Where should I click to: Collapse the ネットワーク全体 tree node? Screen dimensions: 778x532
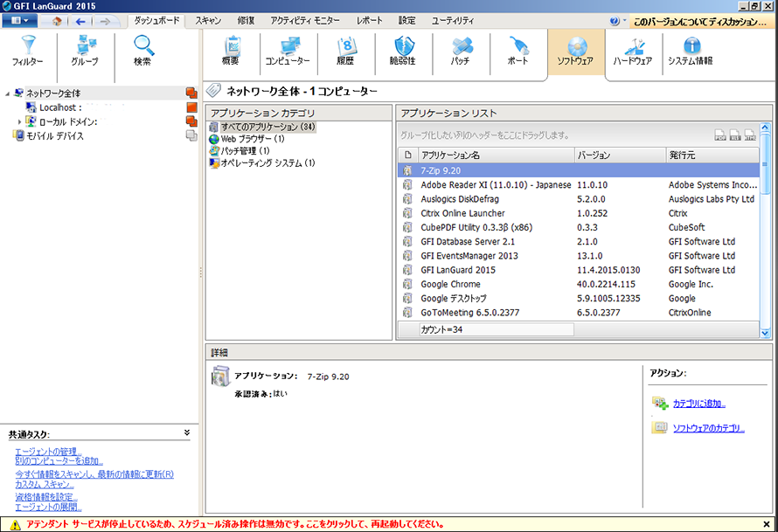click(x=8, y=93)
